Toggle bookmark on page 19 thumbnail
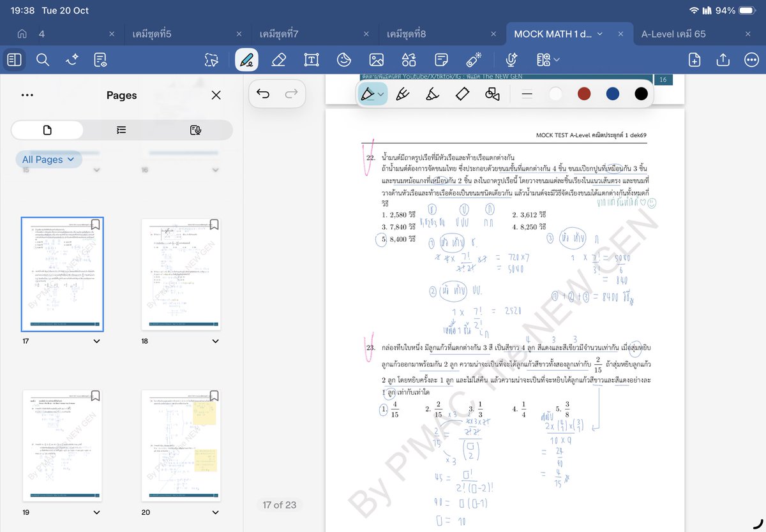The width and height of the screenshot is (766, 532). [96, 395]
